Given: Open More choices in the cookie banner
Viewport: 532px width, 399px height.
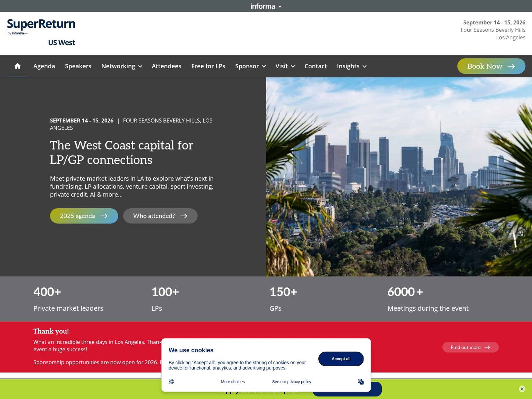Looking at the screenshot, I should coord(232,381).
